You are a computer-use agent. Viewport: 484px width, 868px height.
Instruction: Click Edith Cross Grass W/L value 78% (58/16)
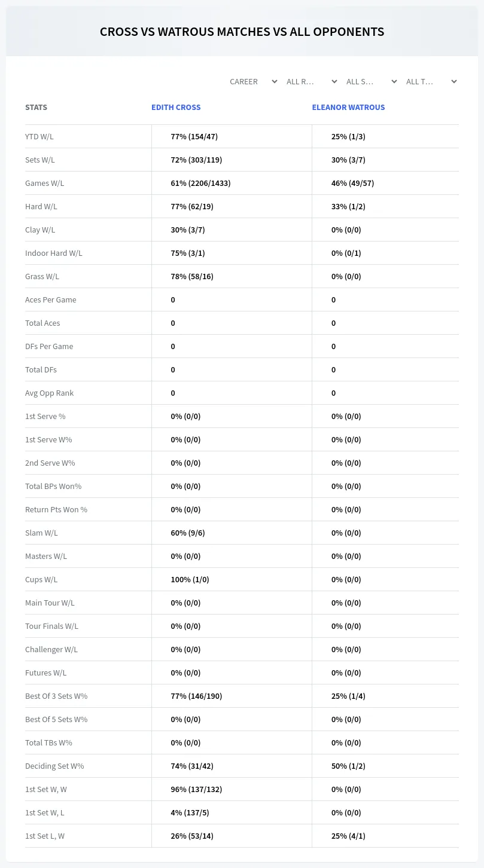(192, 276)
